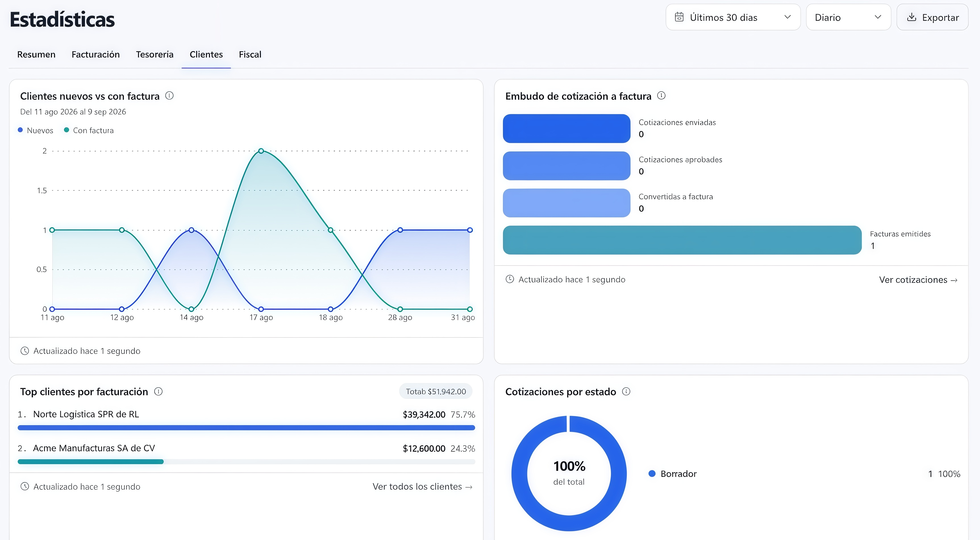The width and height of the screenshot is (980, 540).
Task: Click the Facturas emitidas funnel bar
Action: click(682, 240)
